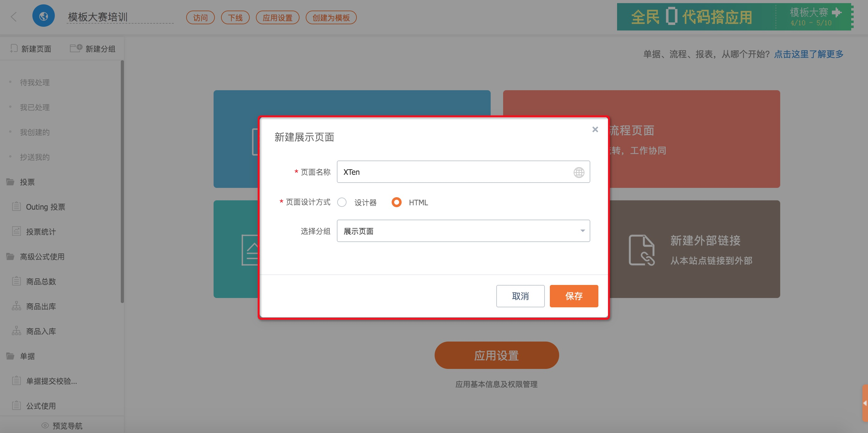Collapse the 投票 folder group
The width and height of the screenshot is (868, 433).
point(11,182)
